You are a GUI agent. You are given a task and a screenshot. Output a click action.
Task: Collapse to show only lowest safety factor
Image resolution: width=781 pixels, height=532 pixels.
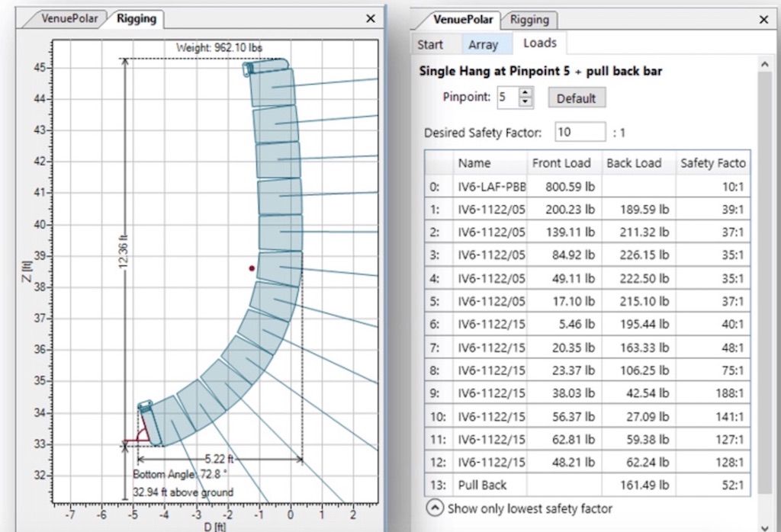point(435,508)
